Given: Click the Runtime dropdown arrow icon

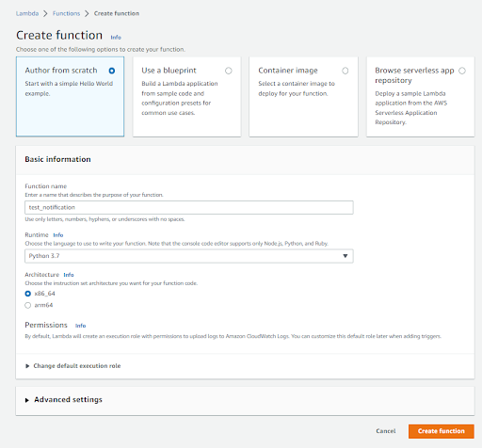Looking at the screenshot, I should [x=345, y=256].
